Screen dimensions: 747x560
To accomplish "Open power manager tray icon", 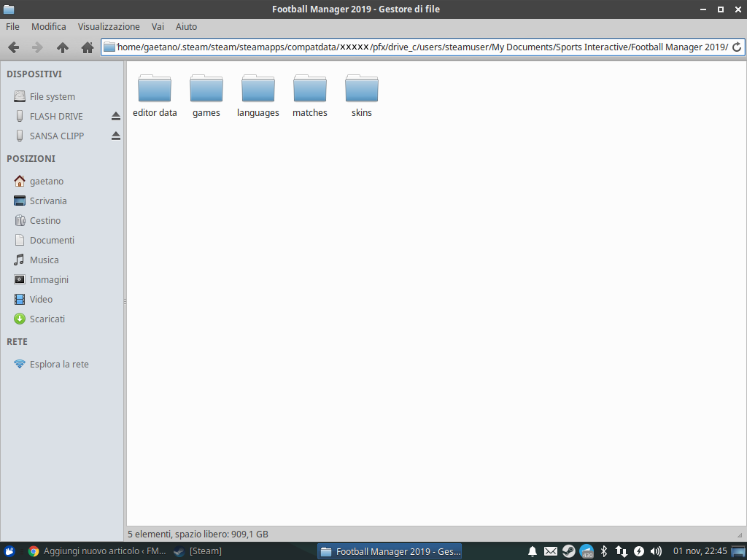I will point(639,551).
